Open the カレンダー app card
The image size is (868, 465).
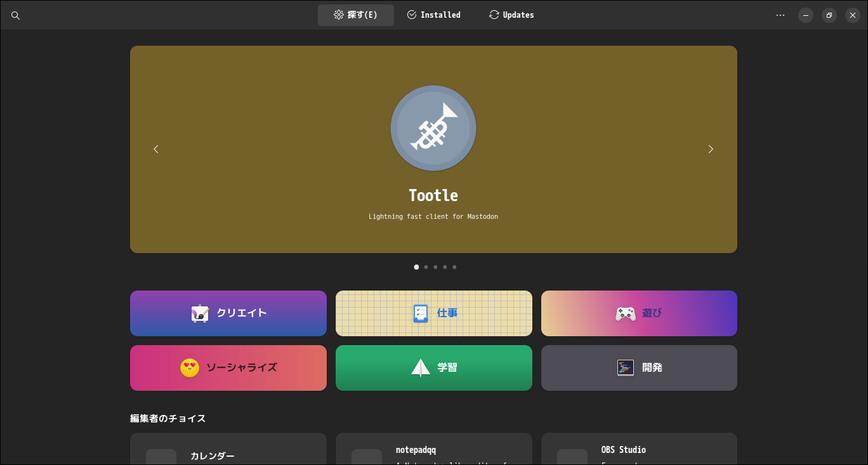tap(228, 449)
